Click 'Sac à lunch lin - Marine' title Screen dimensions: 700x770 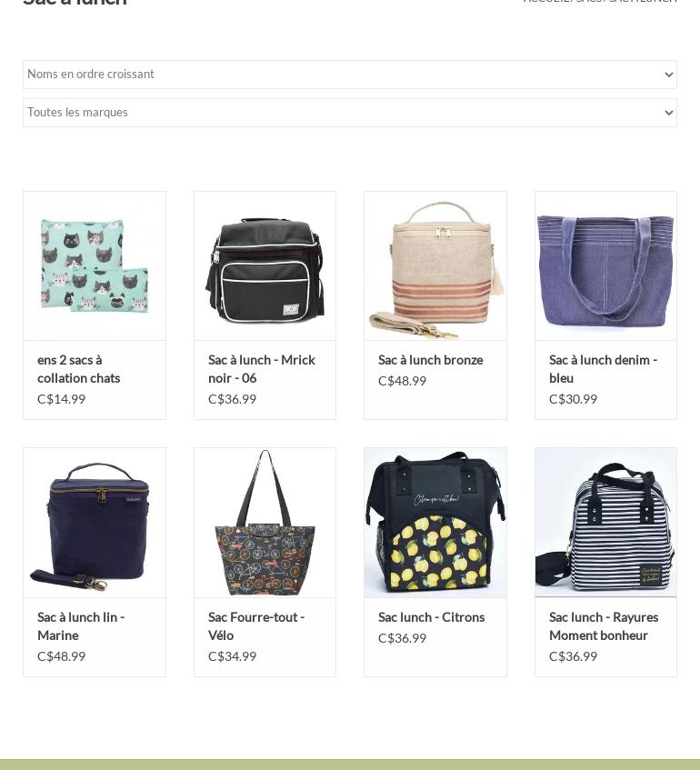coord(81,626)
